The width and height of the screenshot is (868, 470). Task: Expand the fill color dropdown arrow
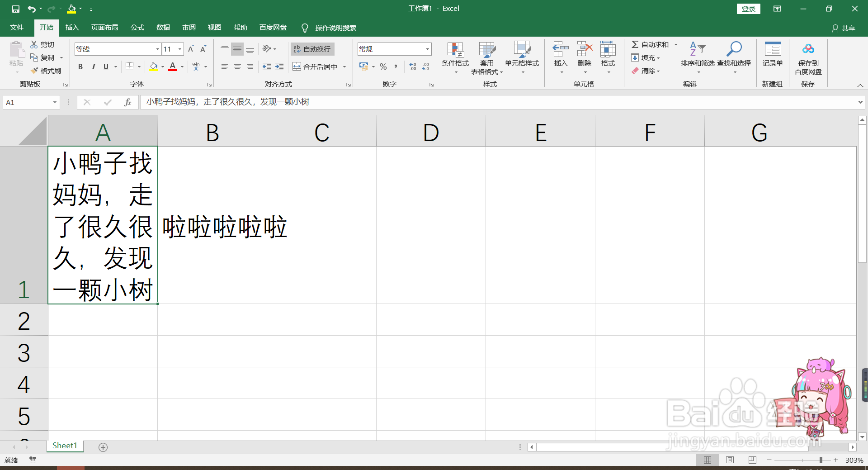162,66
